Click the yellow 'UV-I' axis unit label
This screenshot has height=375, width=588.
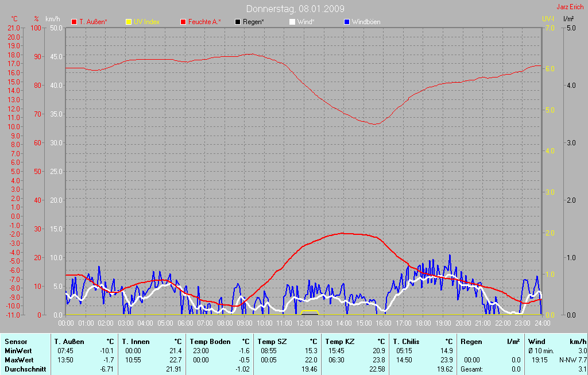click(x=548, y=19)
